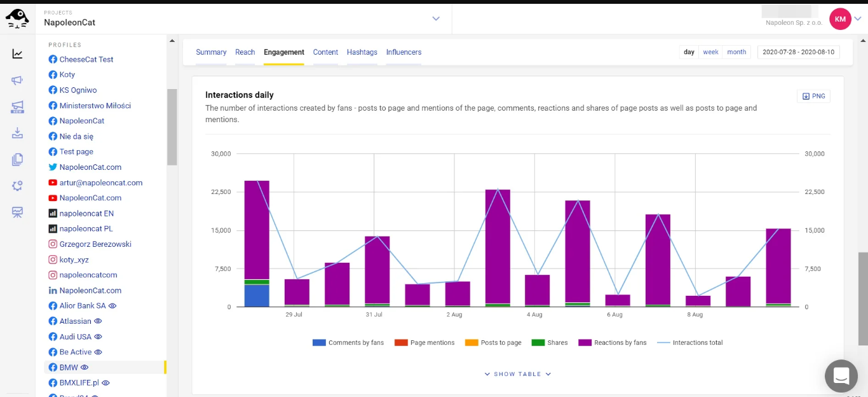The image size is (868, 397).
Task: Switch to the Hashtags tab
Action: tap(362, 52)
